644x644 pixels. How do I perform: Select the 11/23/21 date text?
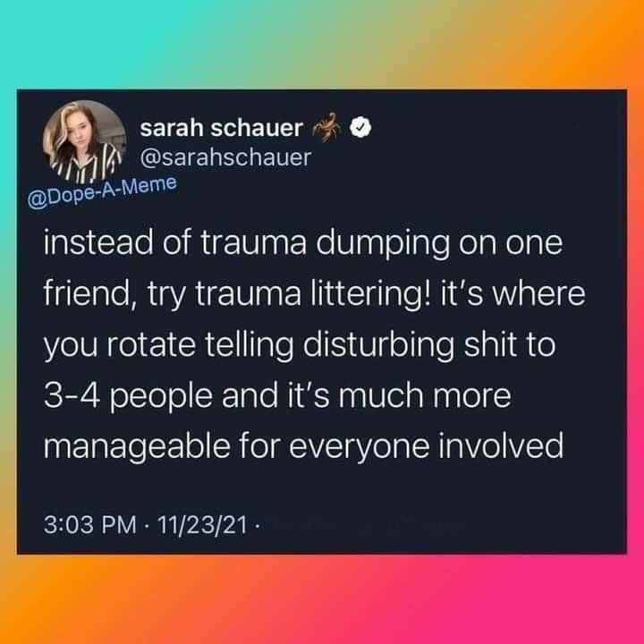click(x=201, y=524)
